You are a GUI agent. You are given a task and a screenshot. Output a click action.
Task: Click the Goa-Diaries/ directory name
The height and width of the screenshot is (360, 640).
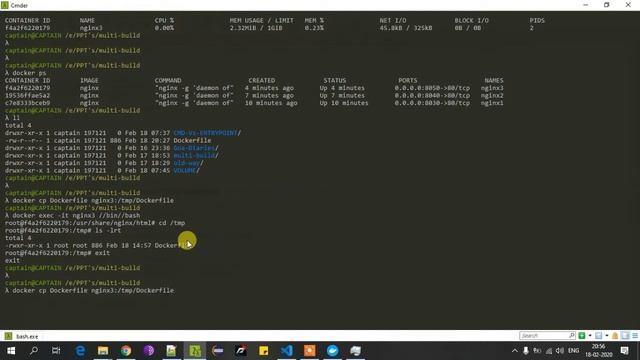[196, 148]
